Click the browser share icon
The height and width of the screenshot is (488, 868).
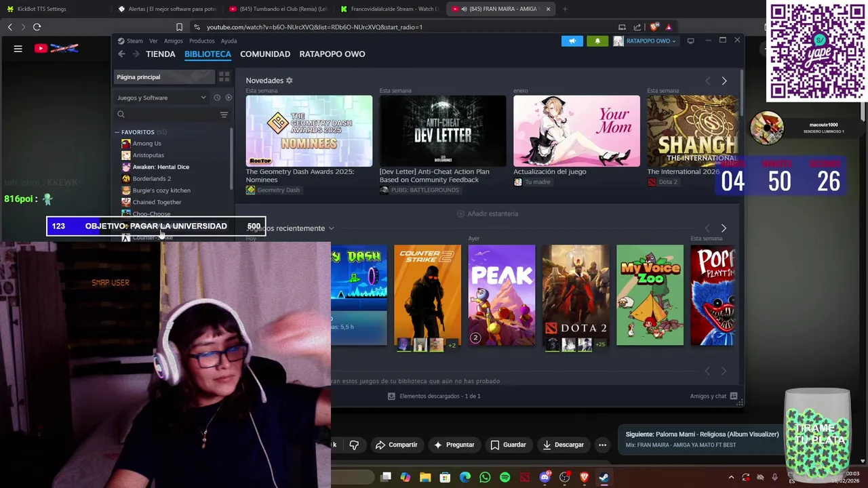(637, 27)
